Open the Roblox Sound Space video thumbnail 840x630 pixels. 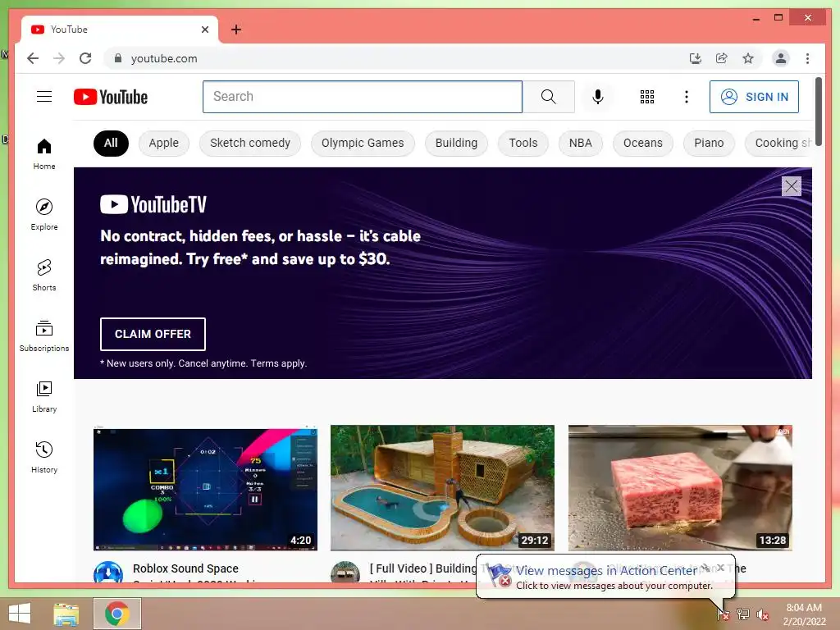(x=205, y=488)
